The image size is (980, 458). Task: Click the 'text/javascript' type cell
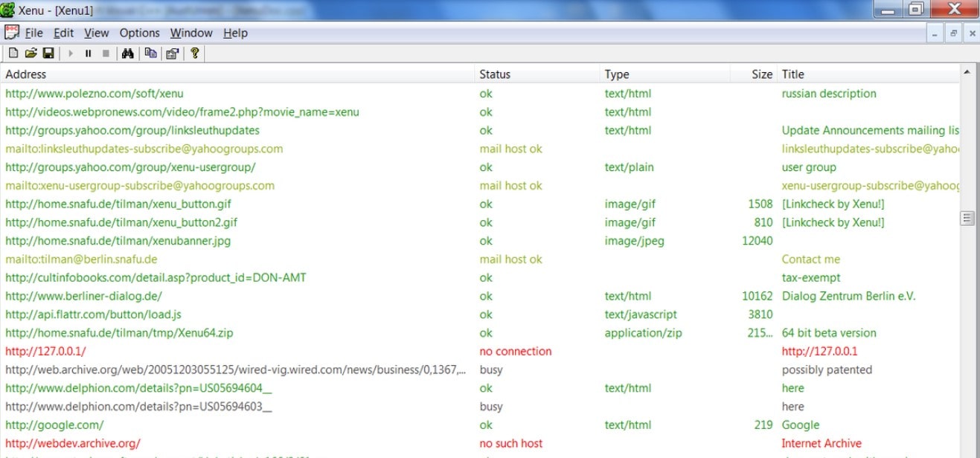(x=641, y=315)
